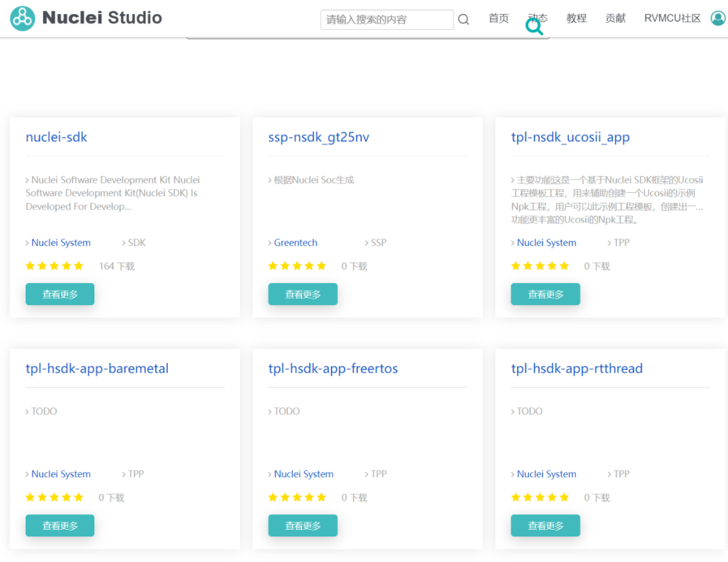The height and width of the screenshot is (562, 728).
Task: Click "0 下载" on the tpl-hsdk-app-freertos card
Action: pyautogui.click(x=355, y=497)
